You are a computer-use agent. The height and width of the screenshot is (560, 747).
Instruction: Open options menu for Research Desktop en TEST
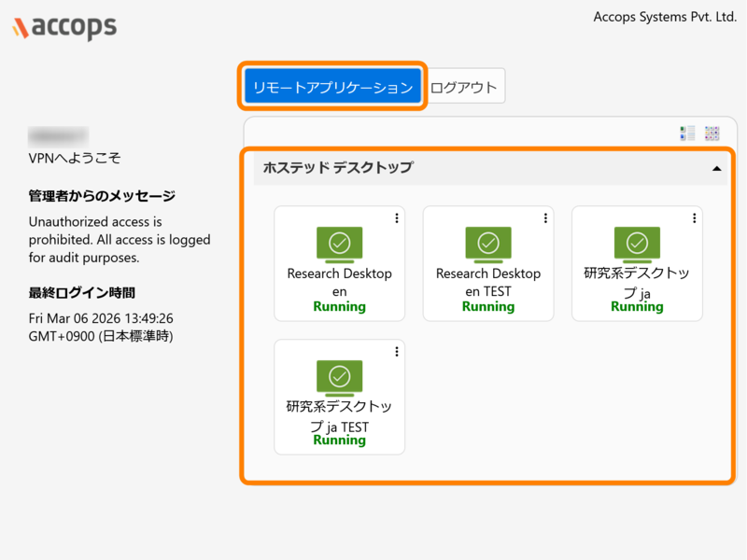tap(545, 218)
